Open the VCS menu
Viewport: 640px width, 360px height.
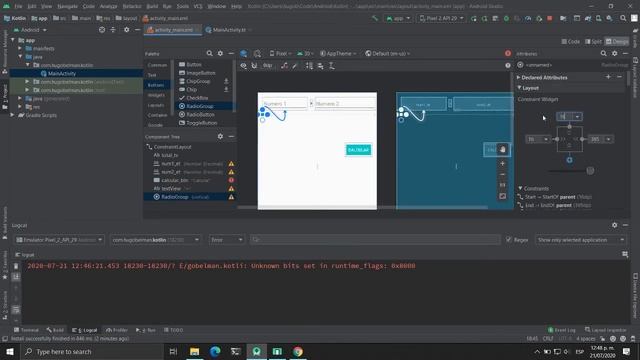pos(198,6)
